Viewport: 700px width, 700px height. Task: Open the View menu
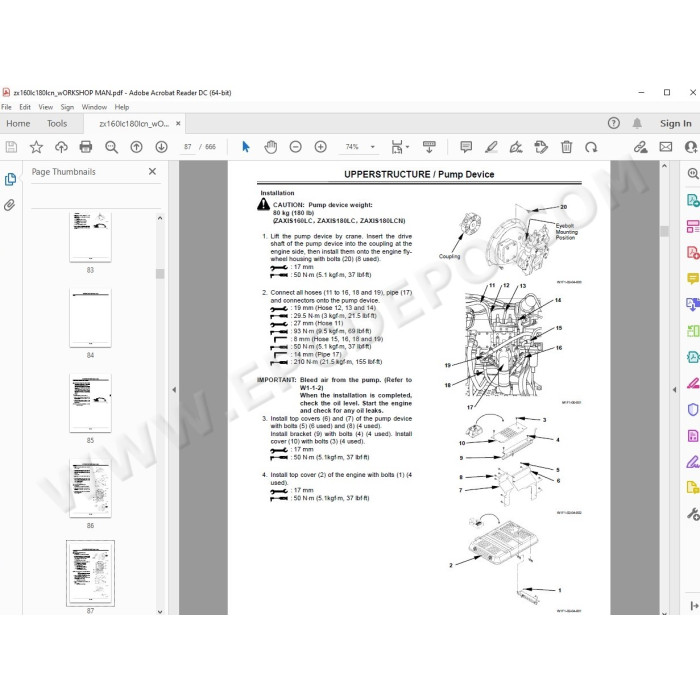[x=46, y=107]
